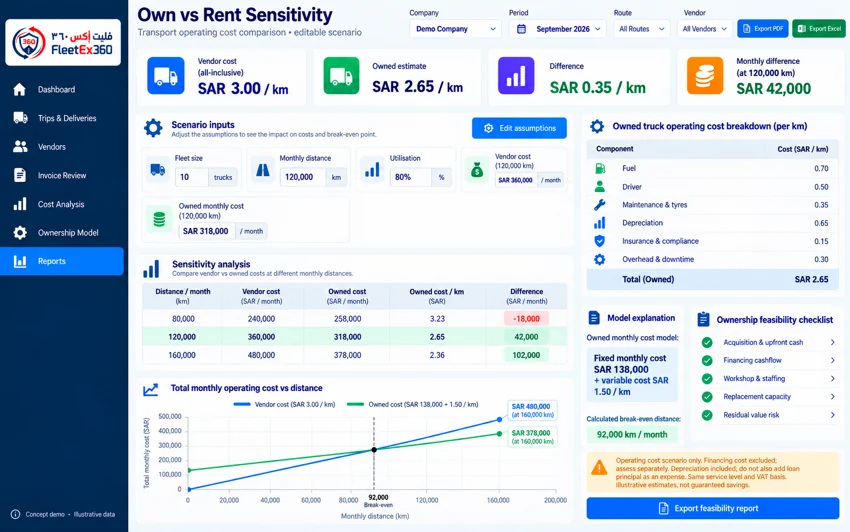850x532 pixels.
Task: Click the orange coins monthly difference icon
Action: (x=705, y=76)
